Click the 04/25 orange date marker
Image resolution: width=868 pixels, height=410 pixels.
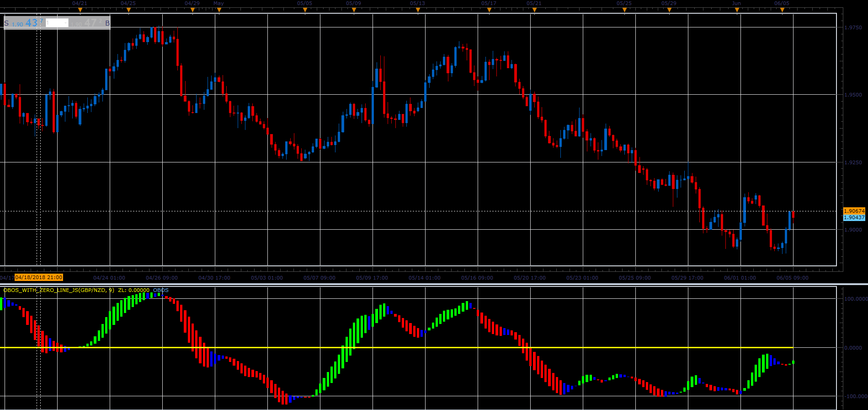coord(128,10)
